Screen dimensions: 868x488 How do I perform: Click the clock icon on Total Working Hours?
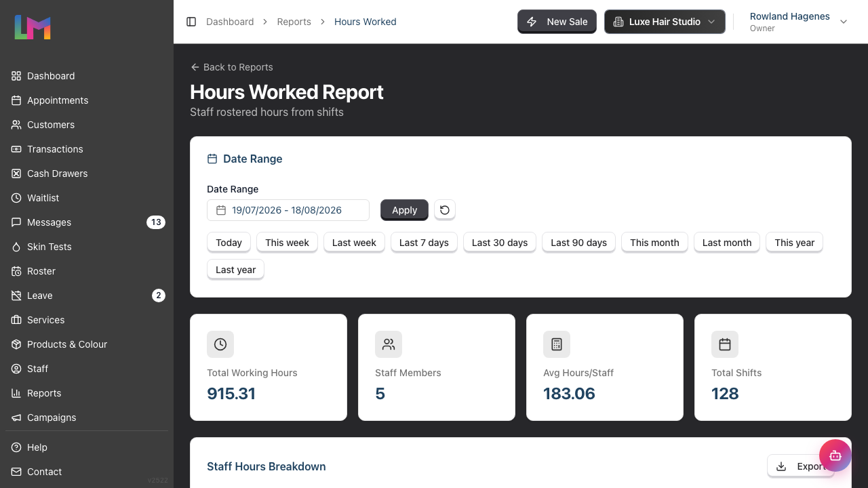click(220, 344)
